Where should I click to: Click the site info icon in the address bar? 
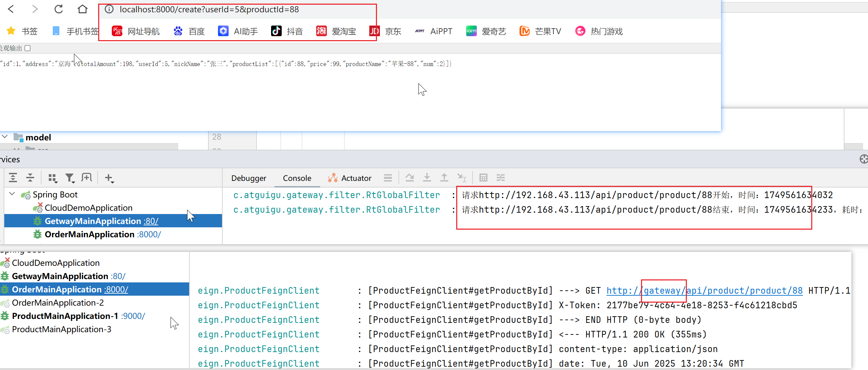tap(109, 9)
